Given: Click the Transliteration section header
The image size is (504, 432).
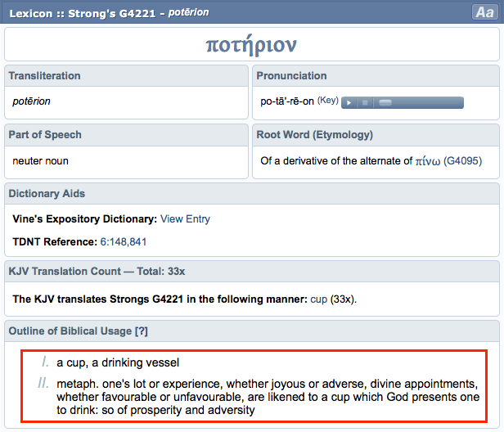Looking at the screenshot, I should [x=44, y=76].
